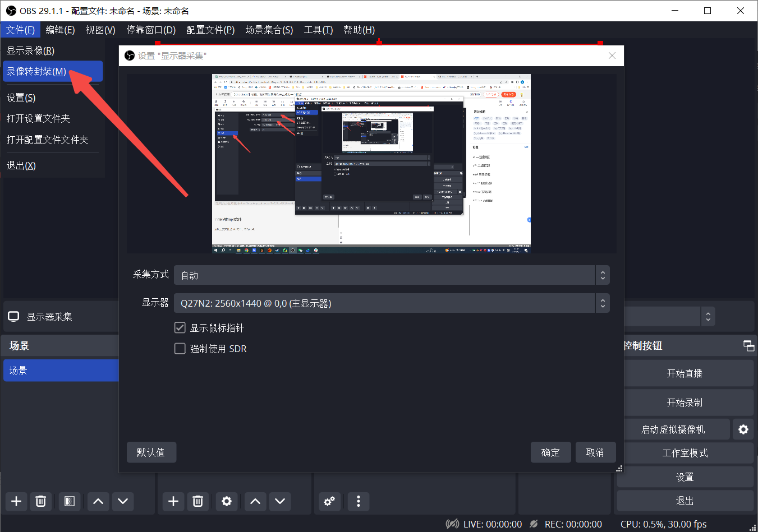Viewport: 758px width, 532px height.
Task: Open the 工具(T) menu
Action: point(318,30)
